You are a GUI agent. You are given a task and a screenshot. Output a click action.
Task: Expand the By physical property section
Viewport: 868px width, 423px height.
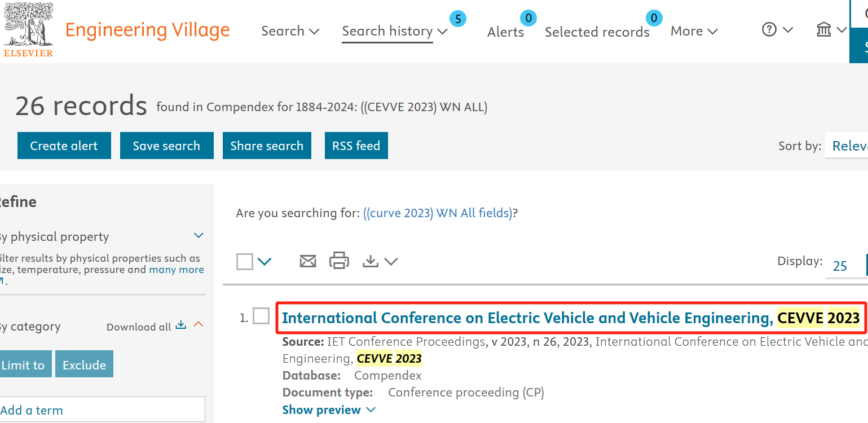tap(199, 236)
